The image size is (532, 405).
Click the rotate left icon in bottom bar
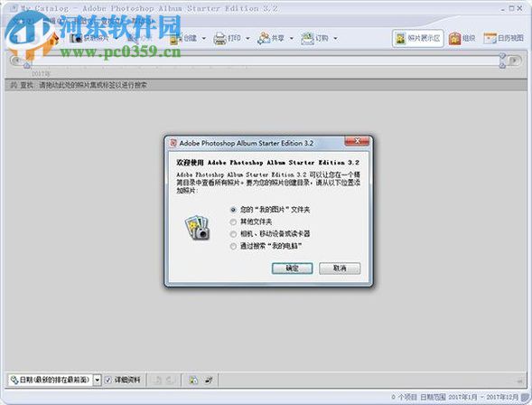click(x=157, y=380)
